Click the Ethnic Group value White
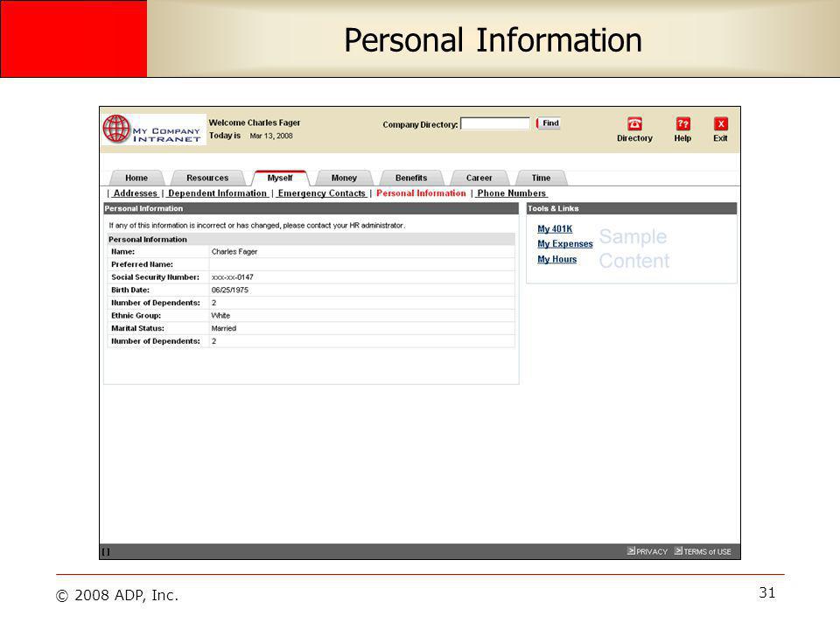Screen dimensions: 840x630 pos(220,316)
